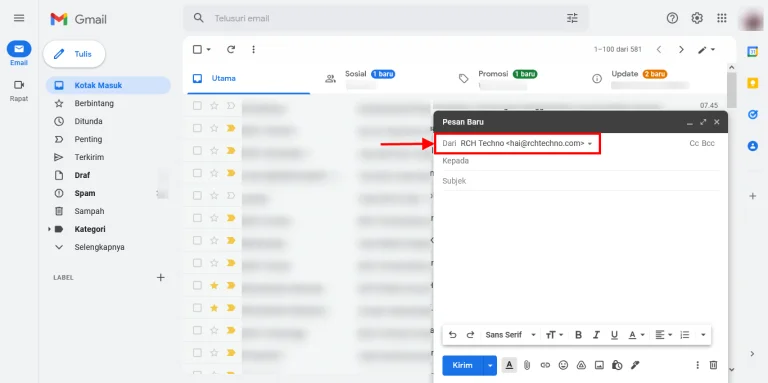768x383 pixels.
Task: Open the main menu hamburger icon
Action: pos(19,18)
